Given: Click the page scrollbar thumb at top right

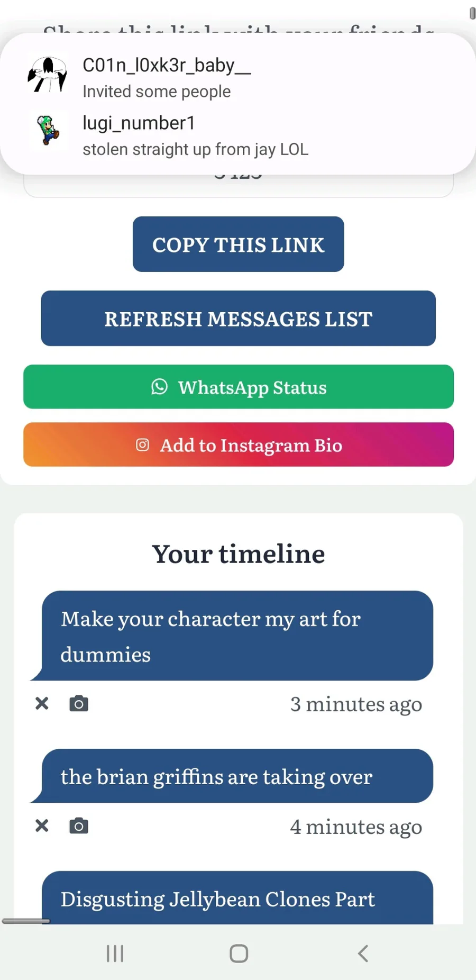Looking at the screenshot, I should 472,13.
